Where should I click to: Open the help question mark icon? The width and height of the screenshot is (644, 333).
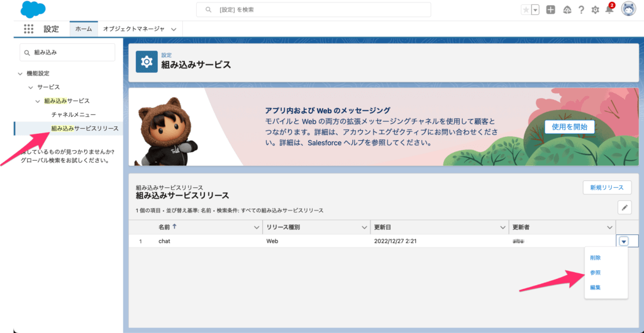coord(581,10)
